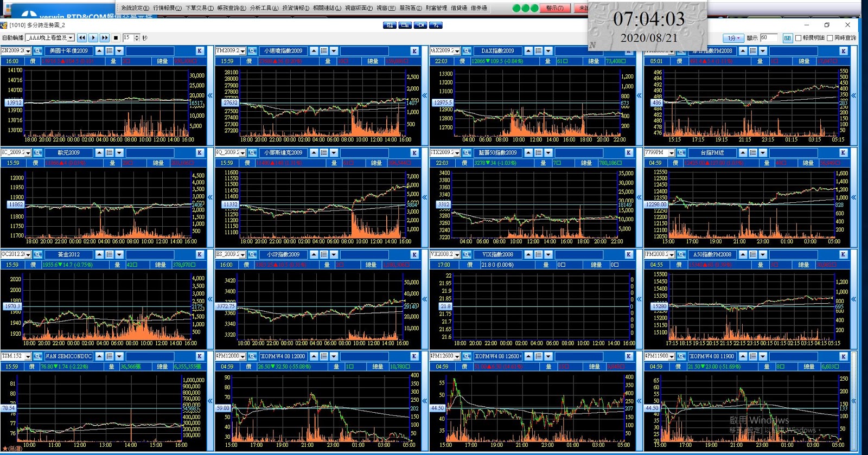
Task: Open the 視窗版面 menu
Action: [x=359, y=8]
